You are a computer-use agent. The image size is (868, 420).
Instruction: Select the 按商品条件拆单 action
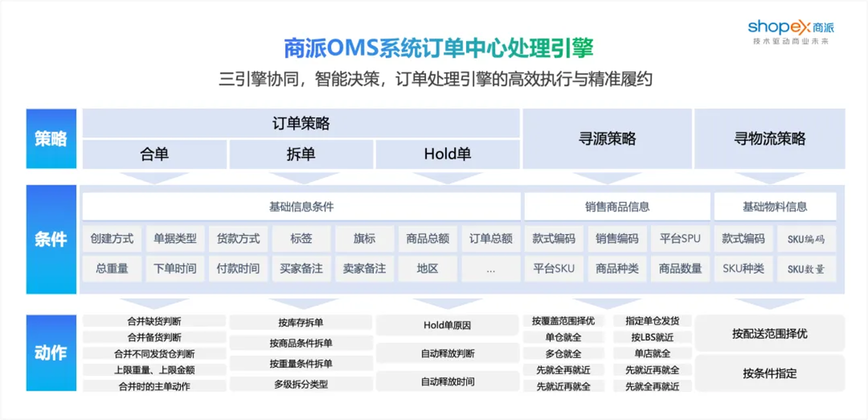click(x=301, y=343)
